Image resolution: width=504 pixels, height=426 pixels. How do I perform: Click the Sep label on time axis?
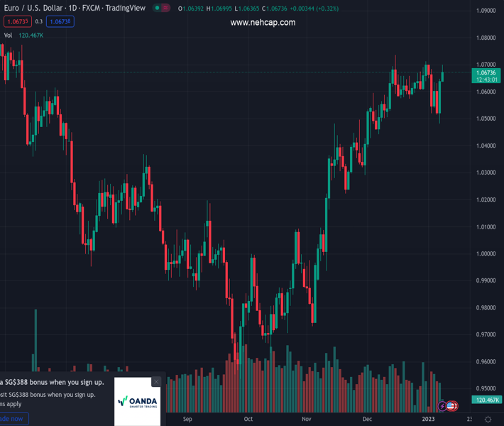[187, 419]
